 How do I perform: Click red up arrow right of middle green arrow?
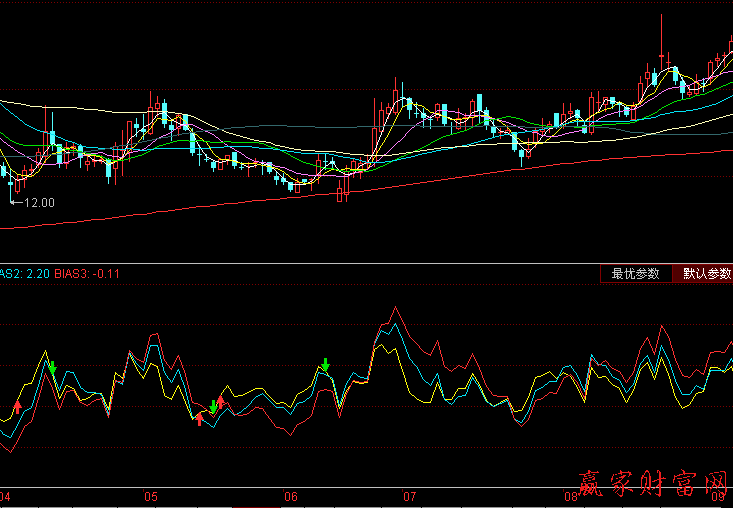point(221,402)
